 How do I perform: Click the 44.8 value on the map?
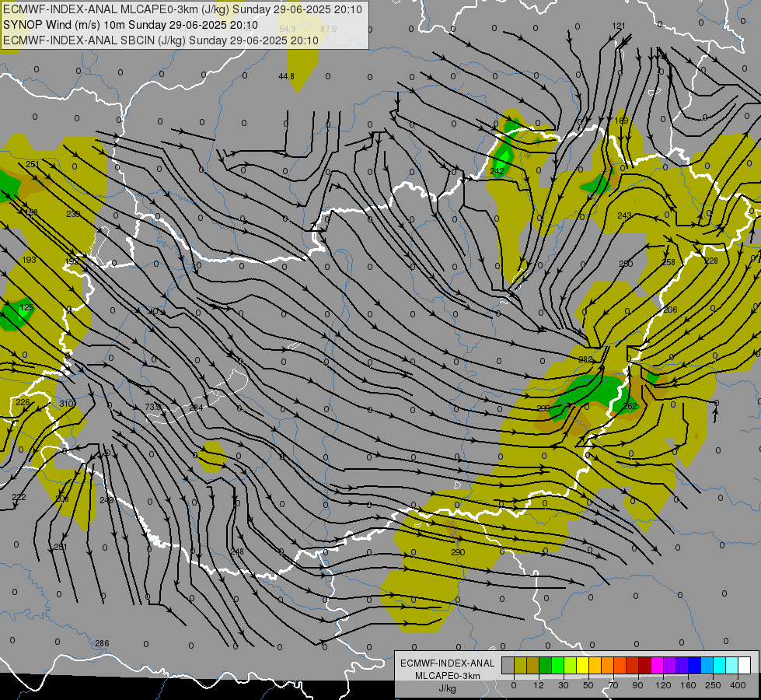coord(286,76)
